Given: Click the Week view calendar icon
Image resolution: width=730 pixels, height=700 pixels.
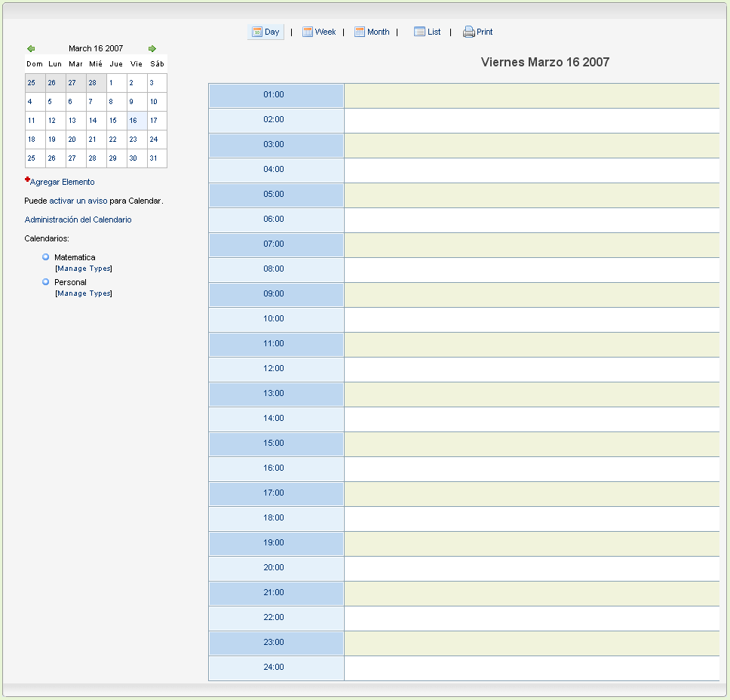Looking at the screenshot, I should pos(307,32).
